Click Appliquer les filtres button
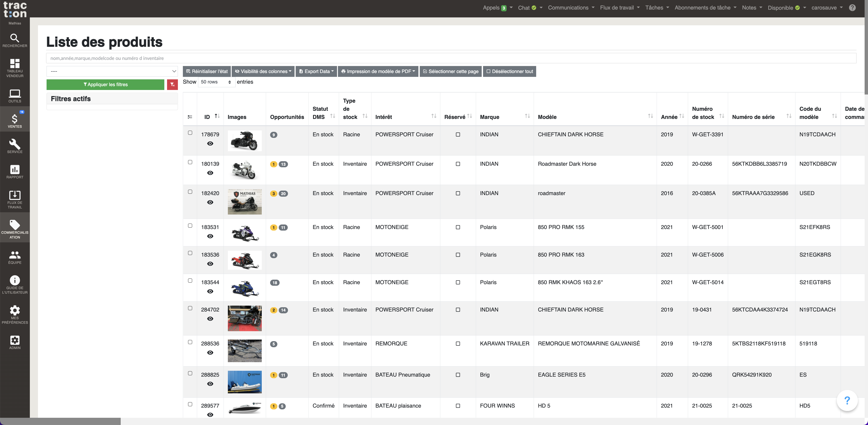 click(106, 85)
